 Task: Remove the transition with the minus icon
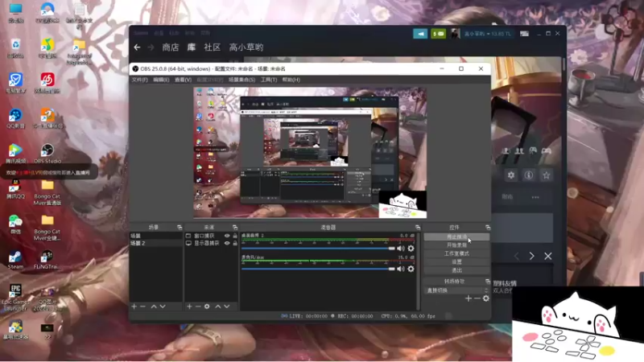[x=477, y=298]
